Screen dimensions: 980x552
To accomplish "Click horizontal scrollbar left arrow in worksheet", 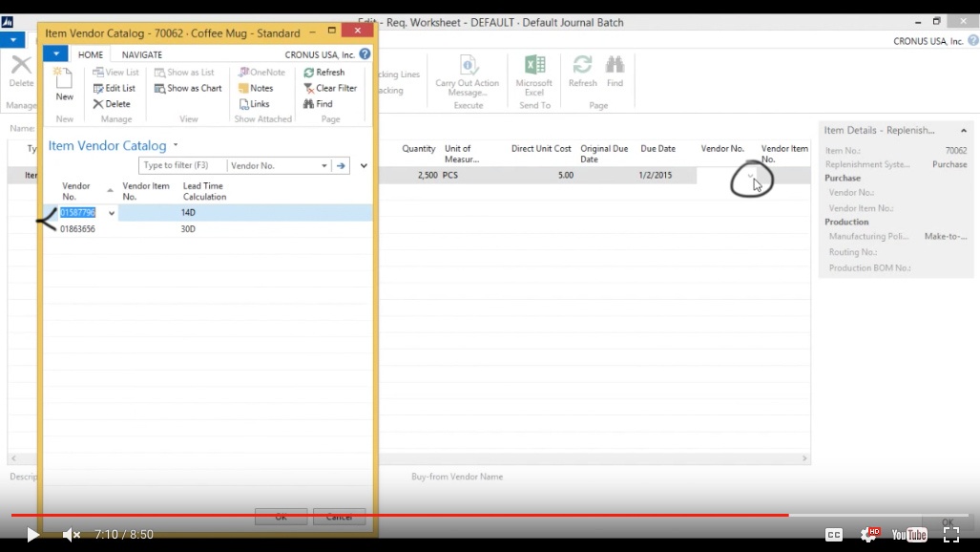I will tap(13, 458).
